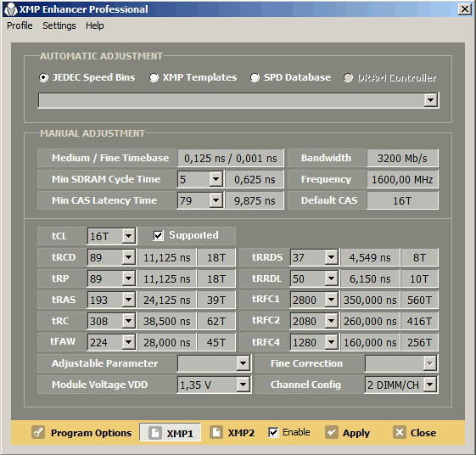476x455 pixels.
Task: Expand the tRC value dropdown
Action: (129, 321)
